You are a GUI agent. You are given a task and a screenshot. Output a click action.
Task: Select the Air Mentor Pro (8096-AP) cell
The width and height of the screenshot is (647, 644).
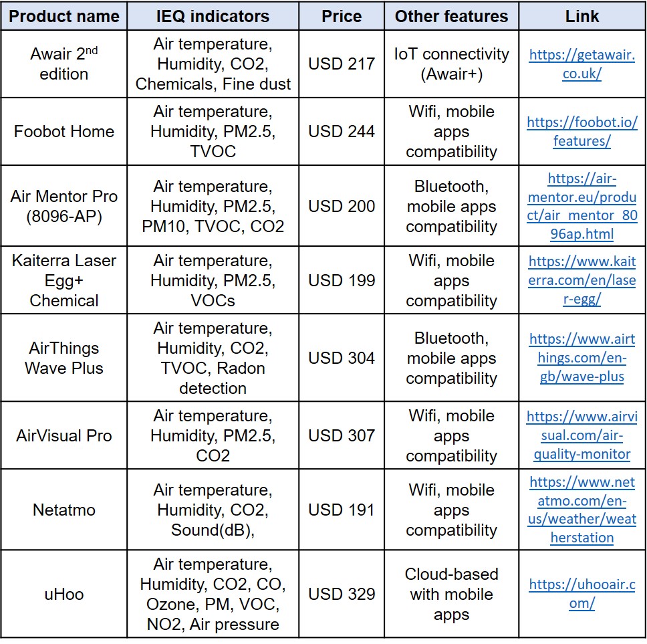click(x=64, y=206)
